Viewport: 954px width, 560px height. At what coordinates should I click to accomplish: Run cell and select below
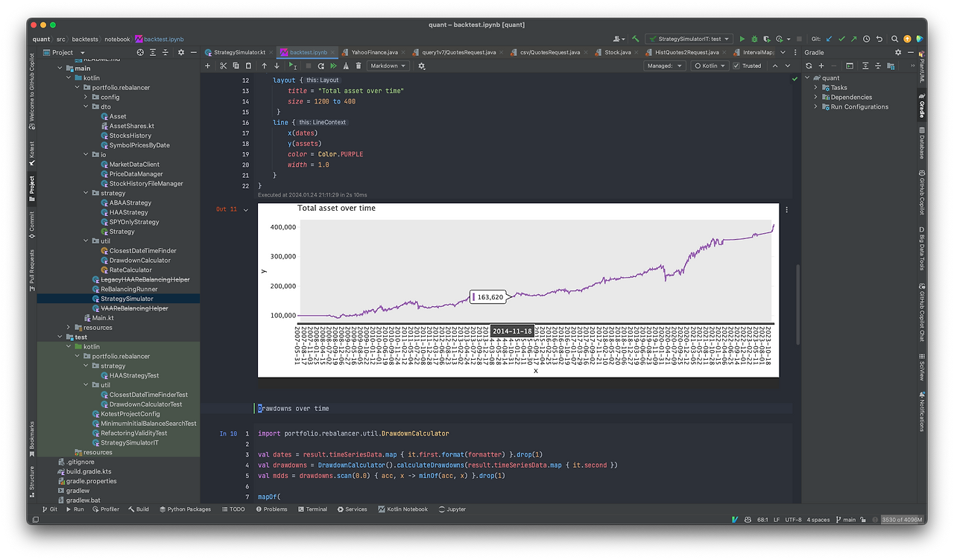(x=293, y=66)
